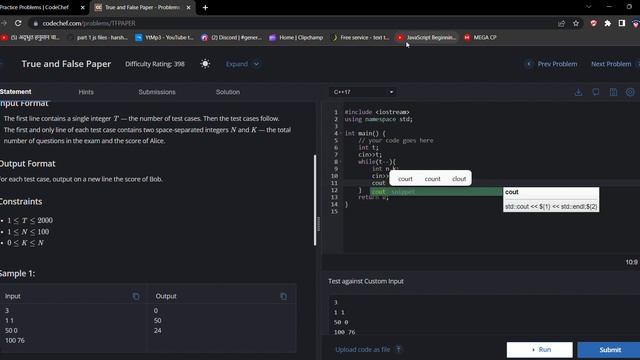Open the Practice Problems CodeChef browser tab
This screenshot has width=640, height=360.
coord(41,7)
